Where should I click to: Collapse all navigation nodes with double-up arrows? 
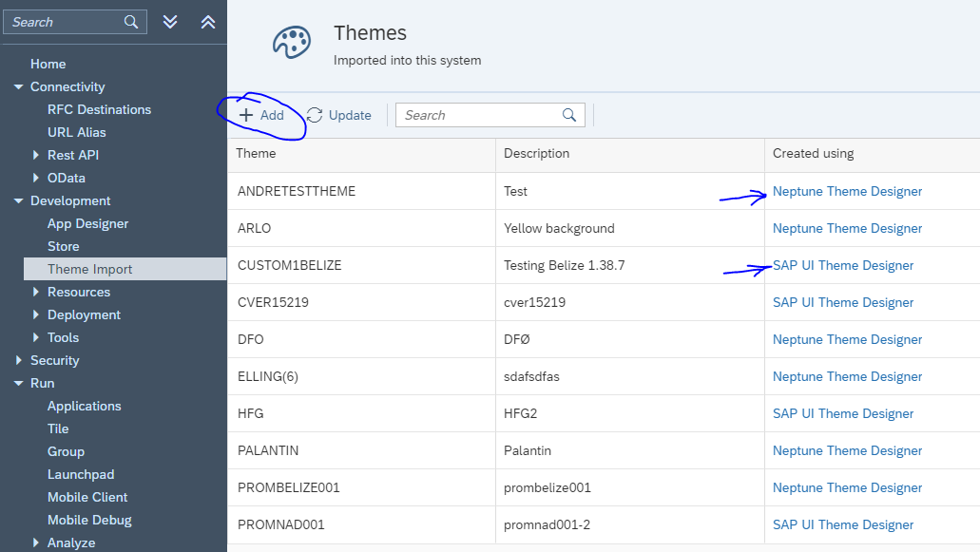pyautogui.click(x=208, y=22)
